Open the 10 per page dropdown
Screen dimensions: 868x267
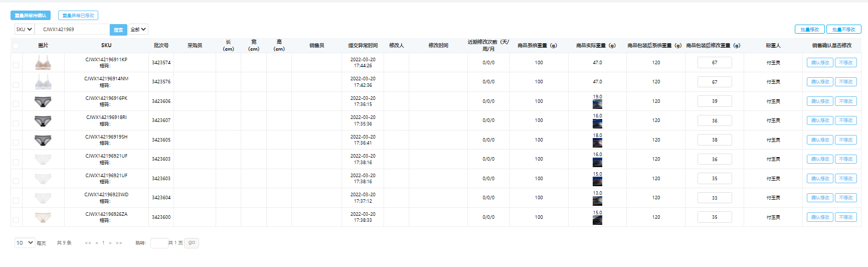pos(25,243)
